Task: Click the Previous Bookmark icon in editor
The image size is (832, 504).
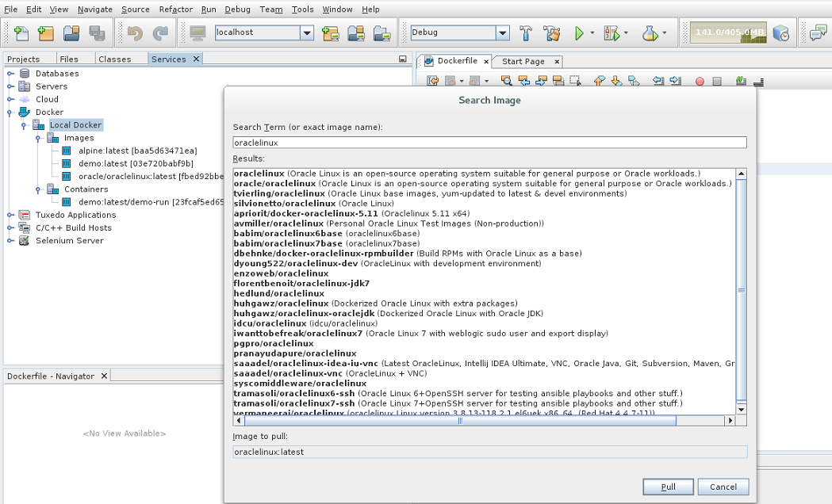Action: [599, 81]
